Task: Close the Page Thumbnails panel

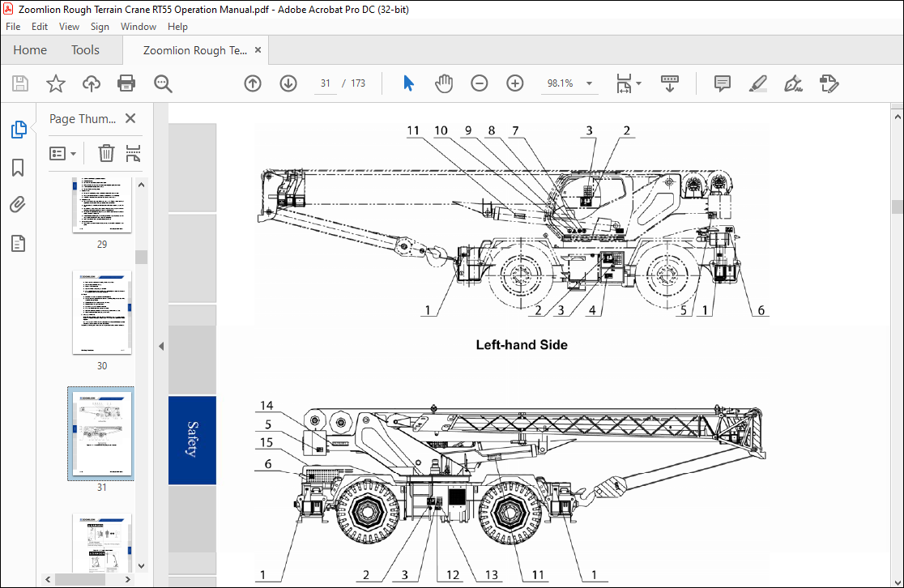Action: [x=131, y=118]
